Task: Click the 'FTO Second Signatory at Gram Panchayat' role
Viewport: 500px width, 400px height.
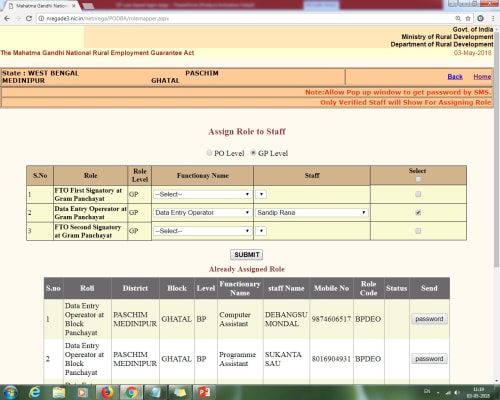Action: point(88,231)
